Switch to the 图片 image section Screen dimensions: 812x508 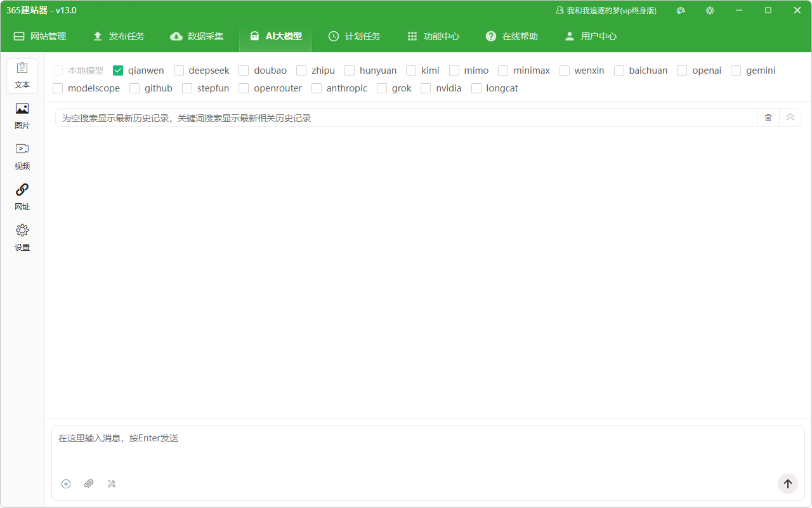pos(22,117)
